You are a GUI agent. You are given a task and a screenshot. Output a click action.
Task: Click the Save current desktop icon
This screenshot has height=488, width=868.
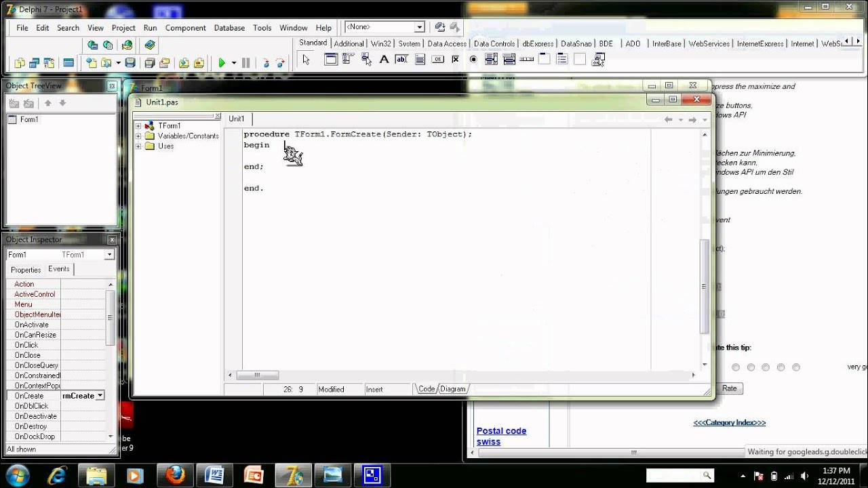440,27
